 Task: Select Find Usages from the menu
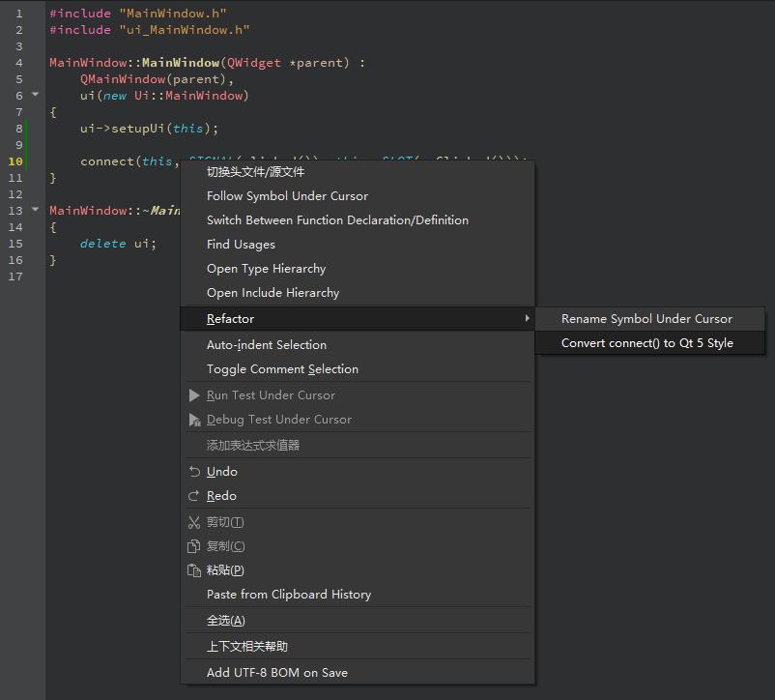point(358,245)
